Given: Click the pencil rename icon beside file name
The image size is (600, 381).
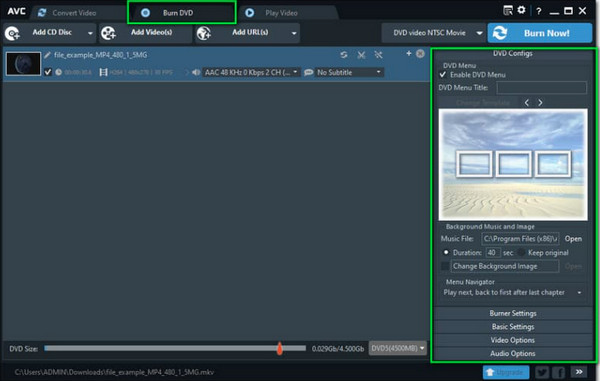Looking at the screenshot, I should tap(47, 55).
